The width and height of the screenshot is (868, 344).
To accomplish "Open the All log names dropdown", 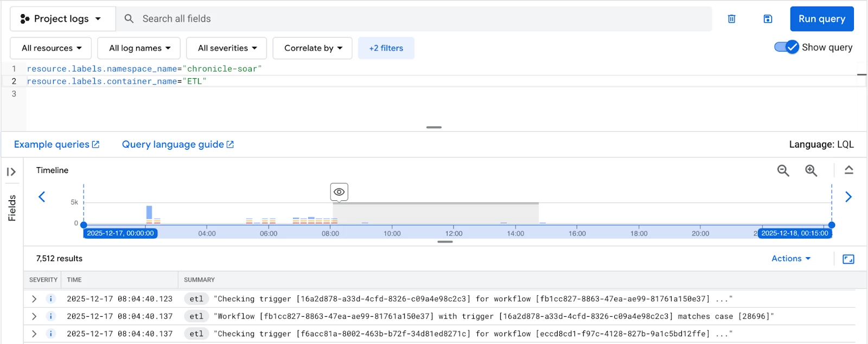I will (x=139, y=48).
